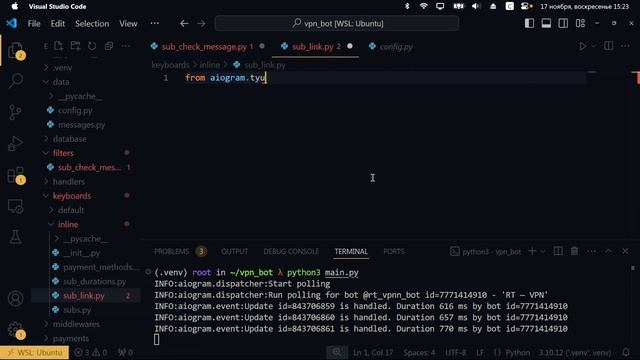640x360 pixels.
Task: Open subs.py in the explorer
Action: [x=77, y=310]
